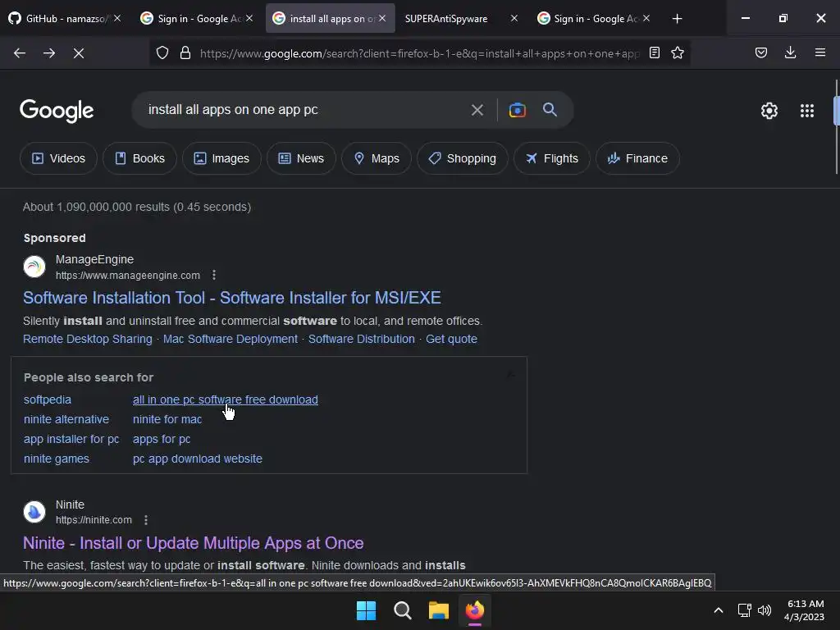Open Windows taskbar search
This screenshot has width=840, height=630.
pos(402,610)
